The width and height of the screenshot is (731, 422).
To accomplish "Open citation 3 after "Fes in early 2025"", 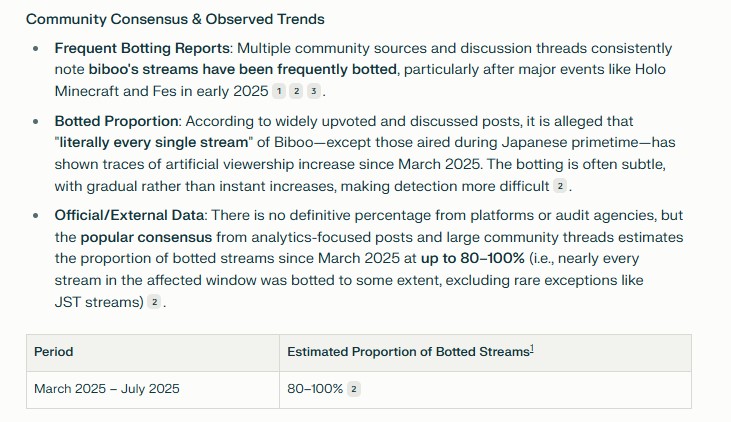I will point(313,91).
